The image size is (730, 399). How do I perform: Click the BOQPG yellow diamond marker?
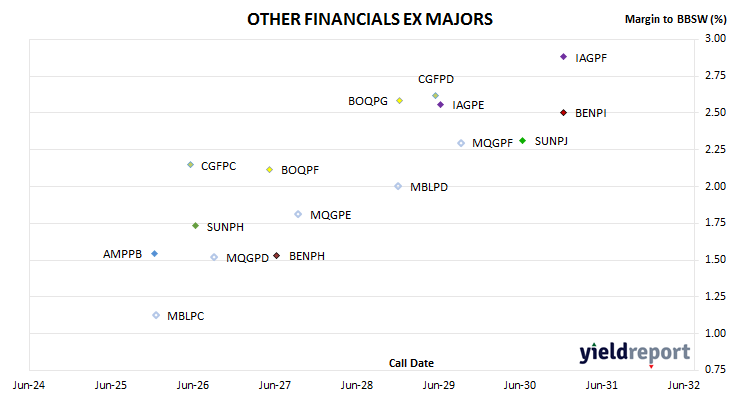pyautogui.click(x=399, y=101)
